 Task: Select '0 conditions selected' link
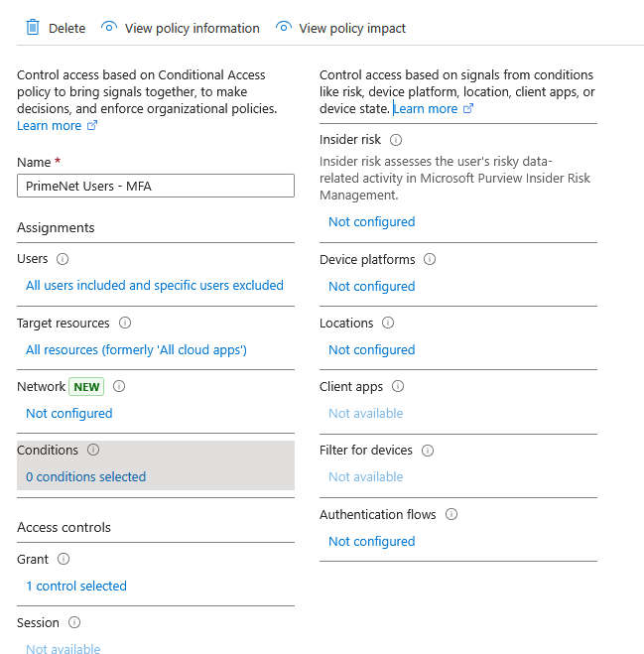pos(85,476)
